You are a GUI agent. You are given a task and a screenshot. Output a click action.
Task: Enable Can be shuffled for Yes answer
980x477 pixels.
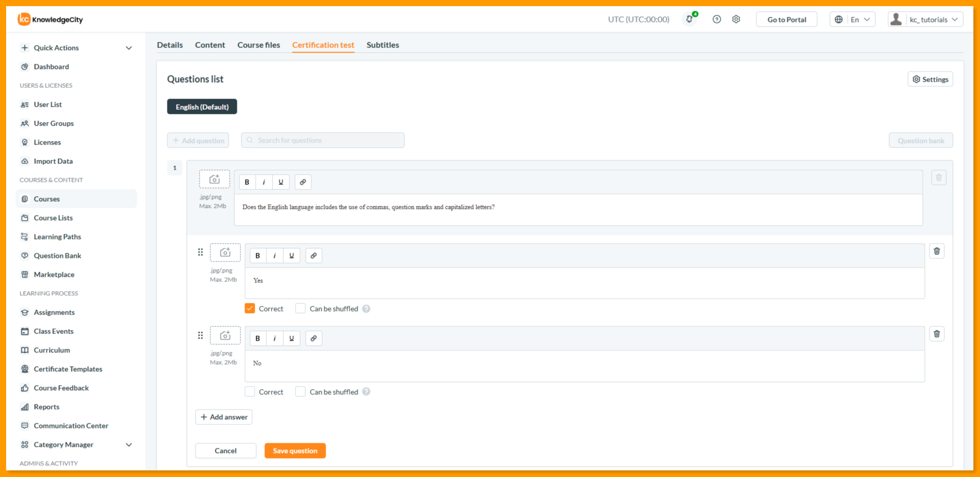coord(300,308)
